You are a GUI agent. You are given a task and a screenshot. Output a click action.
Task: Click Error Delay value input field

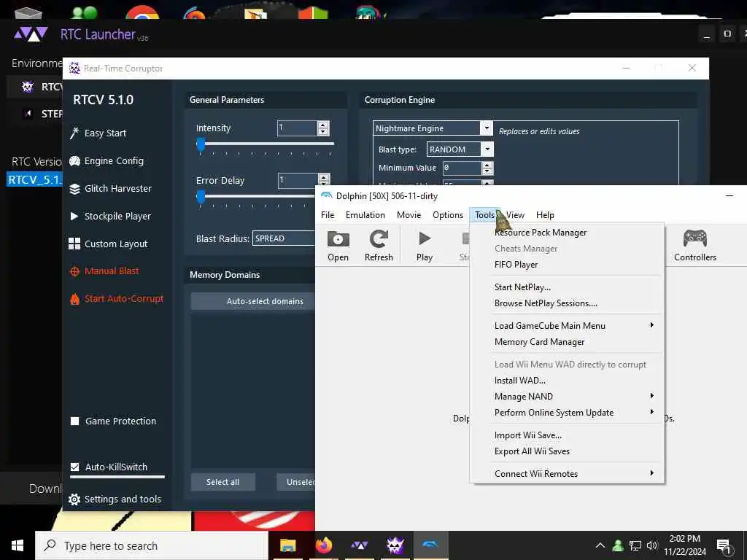298,181
